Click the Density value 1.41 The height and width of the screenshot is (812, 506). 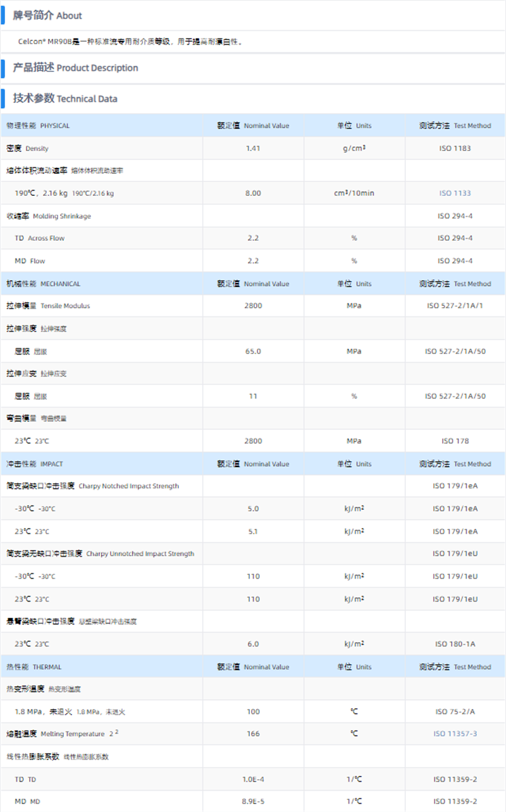coord(253,148)
